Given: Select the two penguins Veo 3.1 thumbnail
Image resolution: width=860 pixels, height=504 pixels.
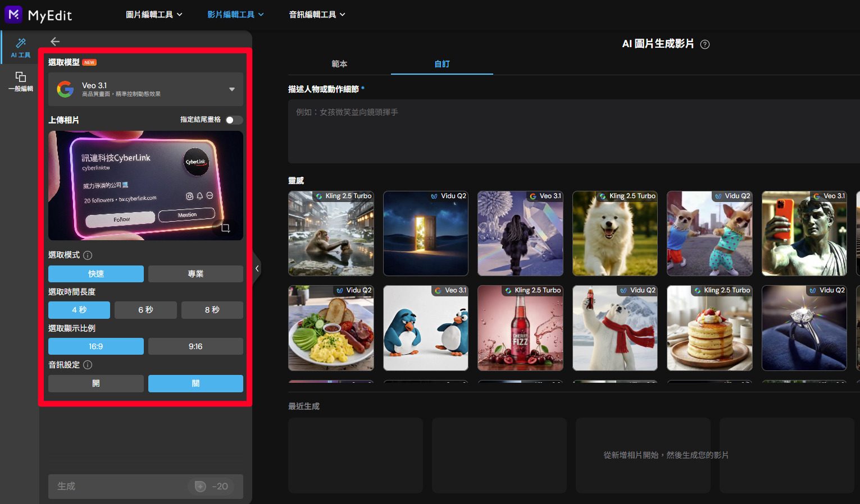Looking at the screenshot, I should (426, 328).
